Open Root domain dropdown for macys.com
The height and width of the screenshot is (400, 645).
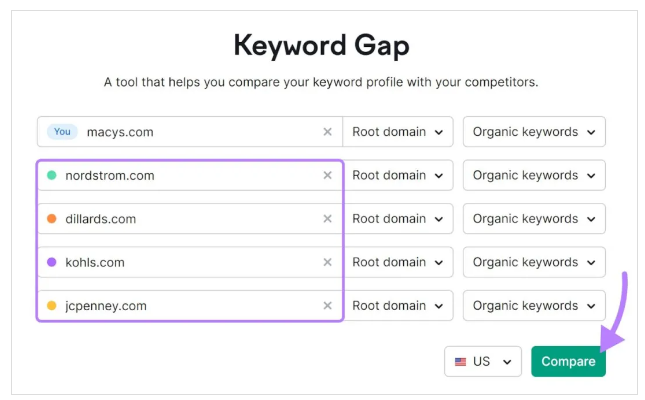click(x=398, y=132)
